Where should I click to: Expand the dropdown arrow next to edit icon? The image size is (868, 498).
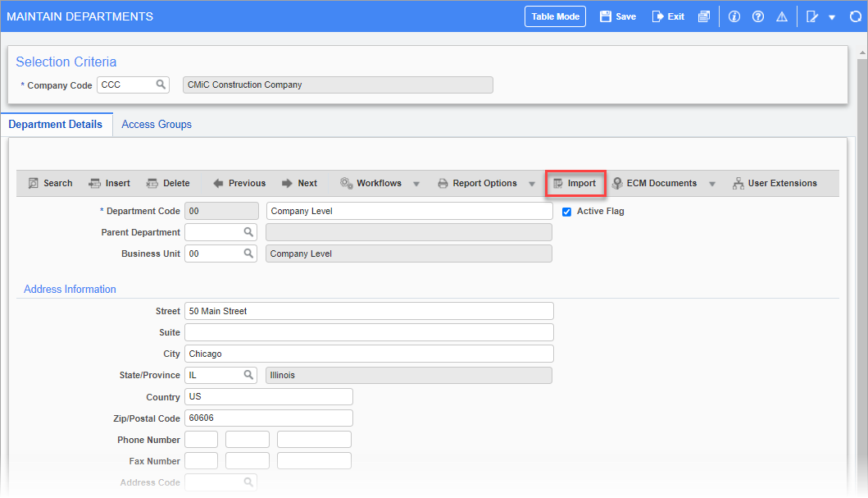tap(831, 17)
